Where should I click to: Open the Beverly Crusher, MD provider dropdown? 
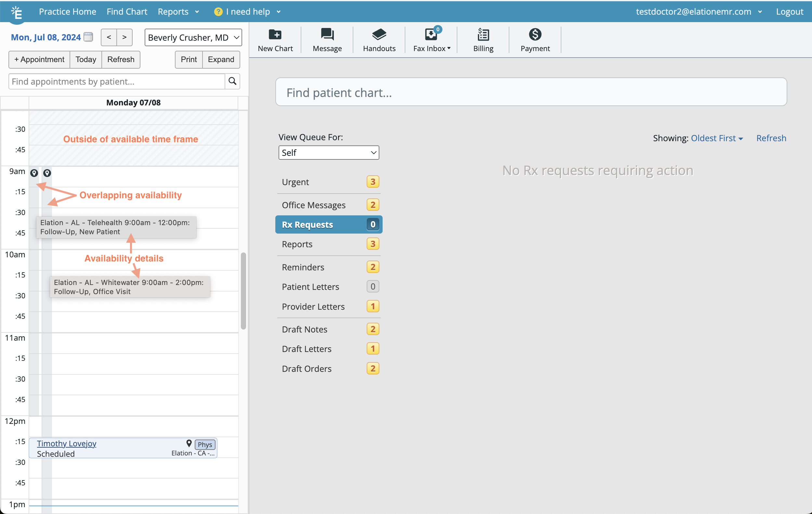(193, 37)
